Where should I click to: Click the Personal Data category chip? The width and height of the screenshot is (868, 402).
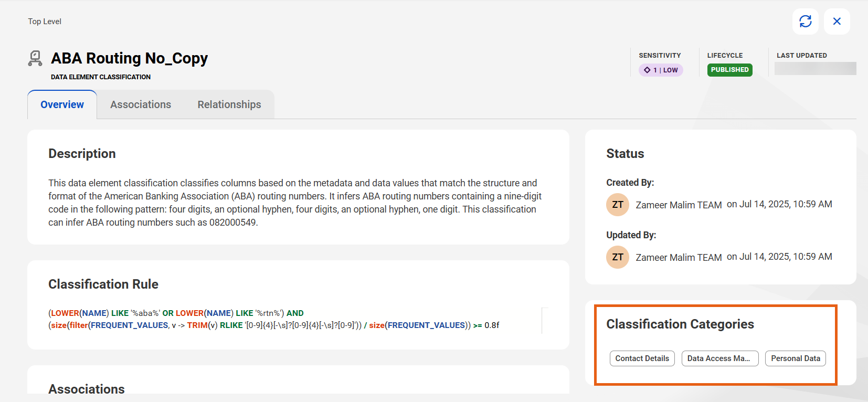tap(796, 358)
